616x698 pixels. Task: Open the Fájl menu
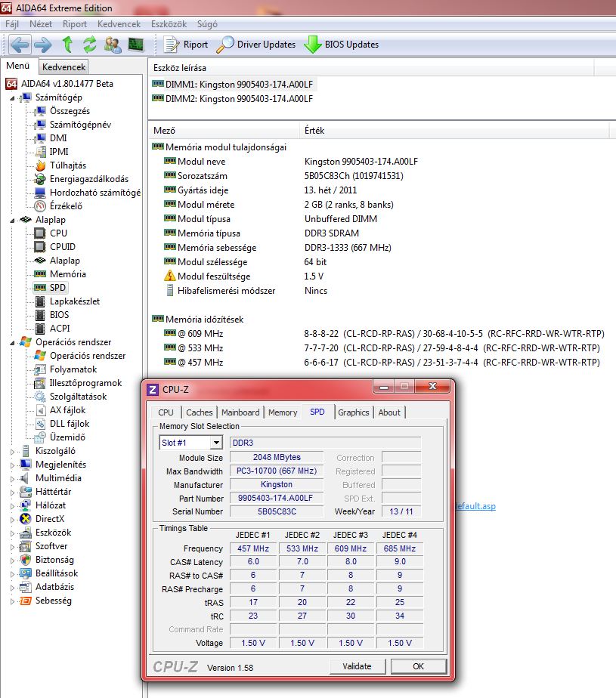pyautogui.click(x=12, y=24)
